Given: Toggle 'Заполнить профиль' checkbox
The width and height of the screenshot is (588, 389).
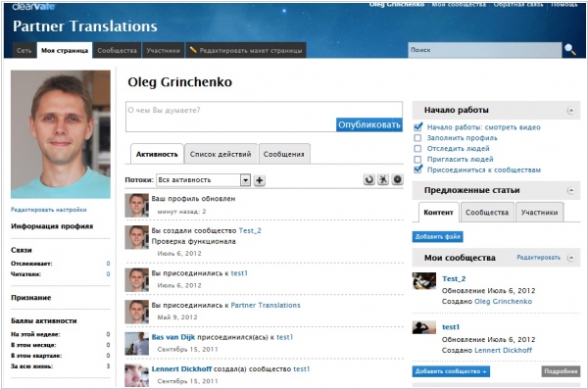Looking at the screenshot, I should tap(417, 138).
